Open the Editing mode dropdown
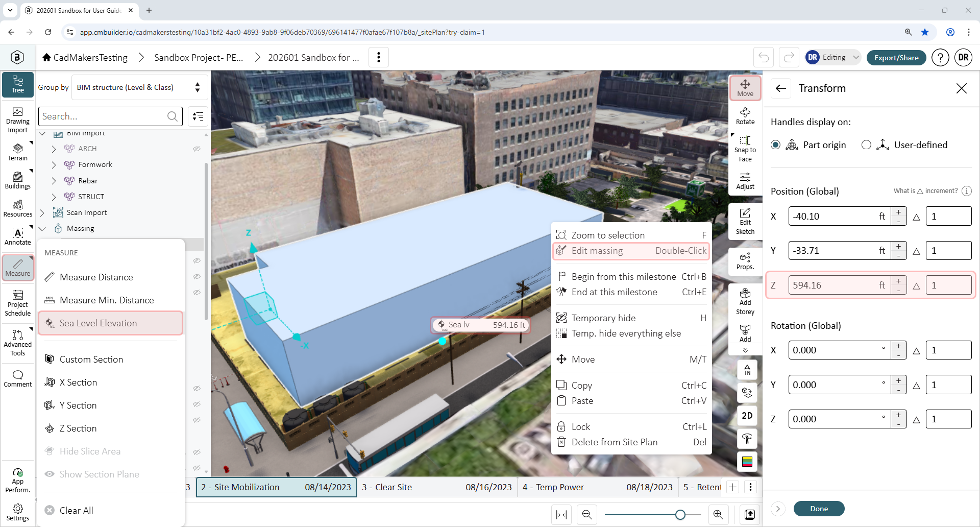Viewport: 980px width, 527px height. pos(833,57)
